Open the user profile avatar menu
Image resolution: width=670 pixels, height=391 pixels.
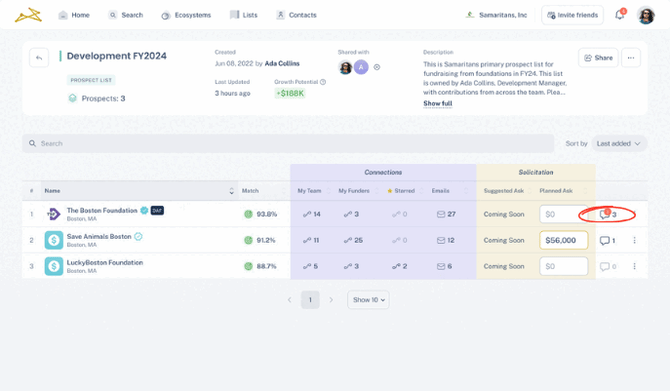(x=646, y=15)
